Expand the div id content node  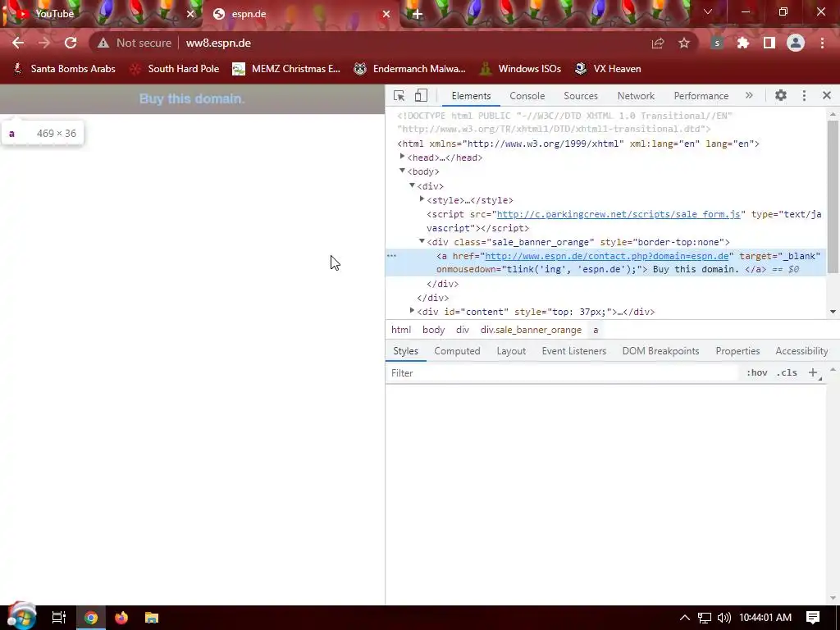point(412,310)
